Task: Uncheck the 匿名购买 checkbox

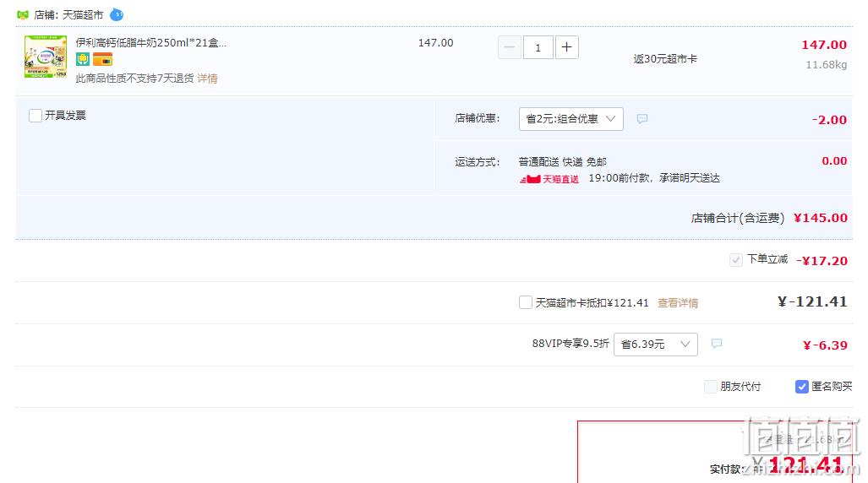Action: 801,387
